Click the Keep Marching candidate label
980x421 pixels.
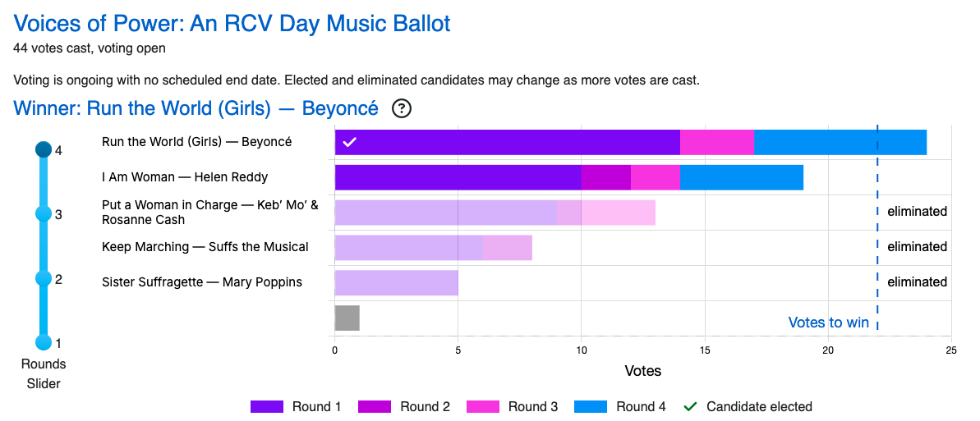pyautogui.click(x=205, y=247)
